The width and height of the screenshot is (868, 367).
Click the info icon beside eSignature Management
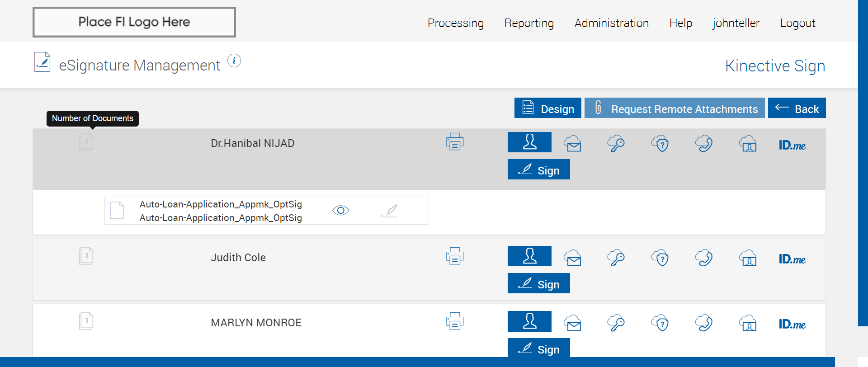[234, 61]
